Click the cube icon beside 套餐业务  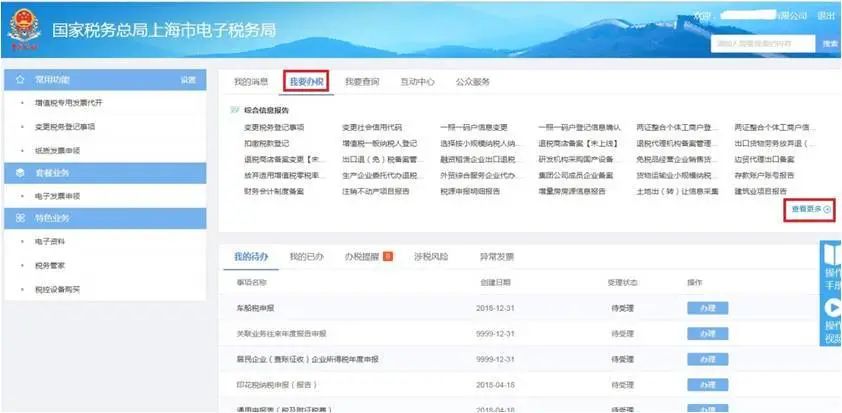[20, 173]
